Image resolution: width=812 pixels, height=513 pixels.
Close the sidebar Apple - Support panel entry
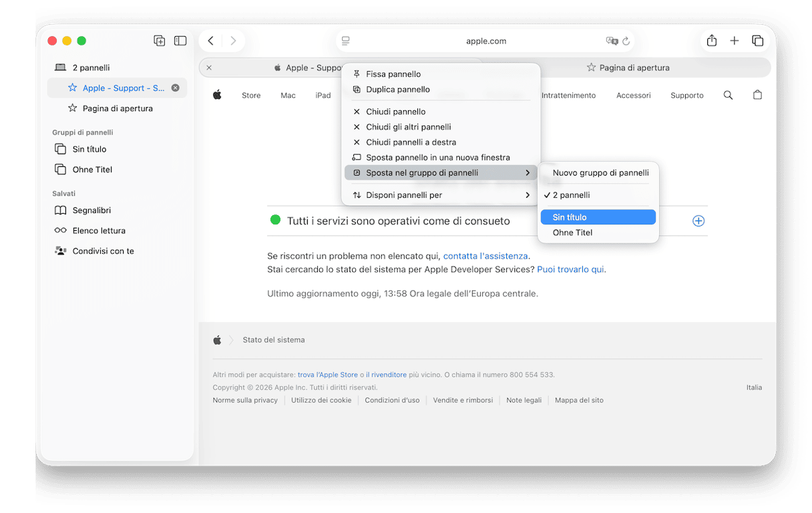point(176,88)
